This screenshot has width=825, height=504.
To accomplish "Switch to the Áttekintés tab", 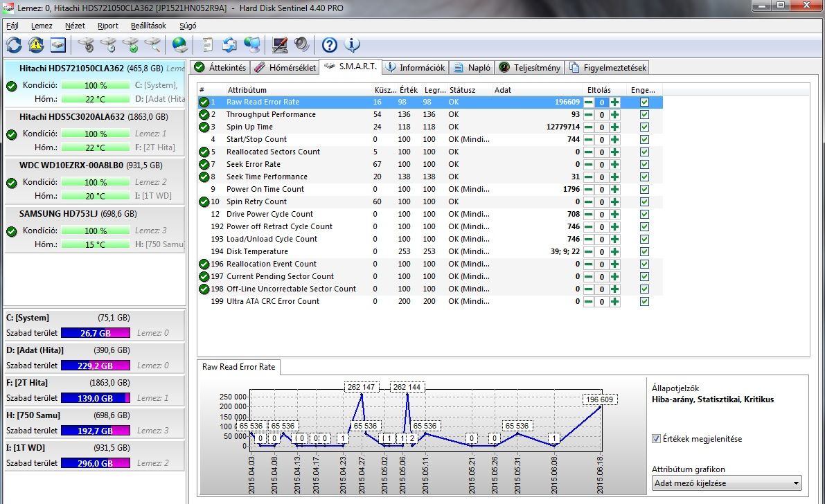I will [x=220, y=67].
